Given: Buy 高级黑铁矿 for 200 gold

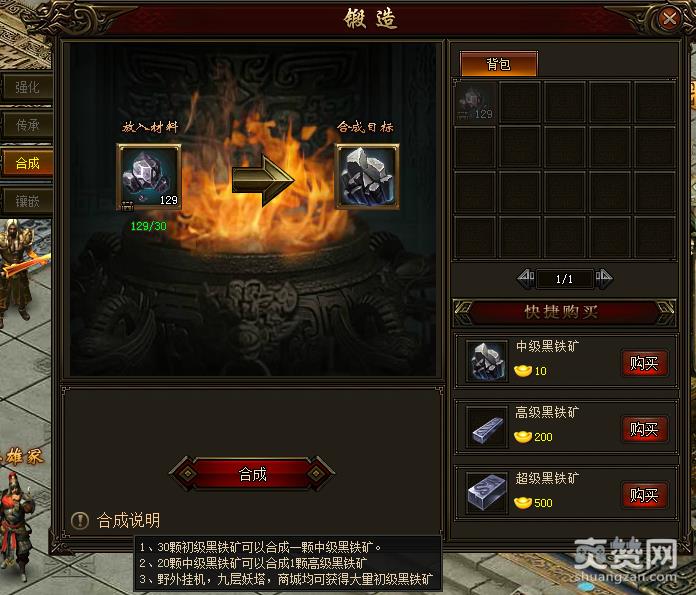Looking at the screenshot, I should point(645,429).
